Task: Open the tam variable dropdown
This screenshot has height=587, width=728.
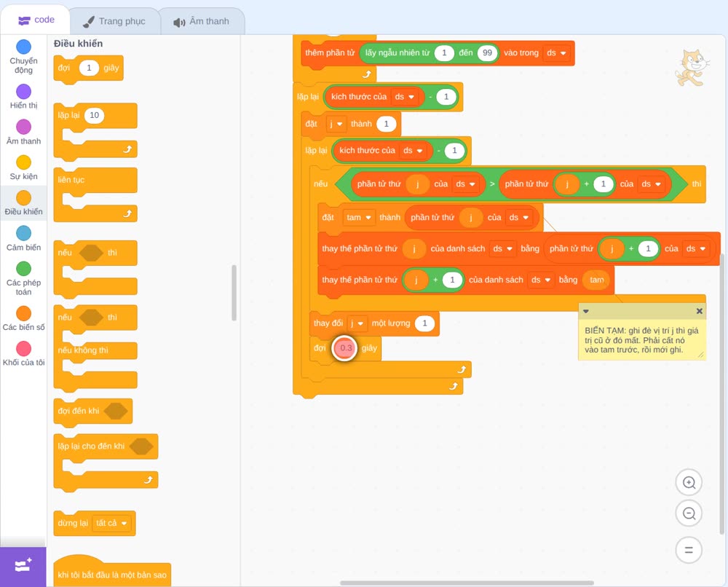Action: (358, 217)
